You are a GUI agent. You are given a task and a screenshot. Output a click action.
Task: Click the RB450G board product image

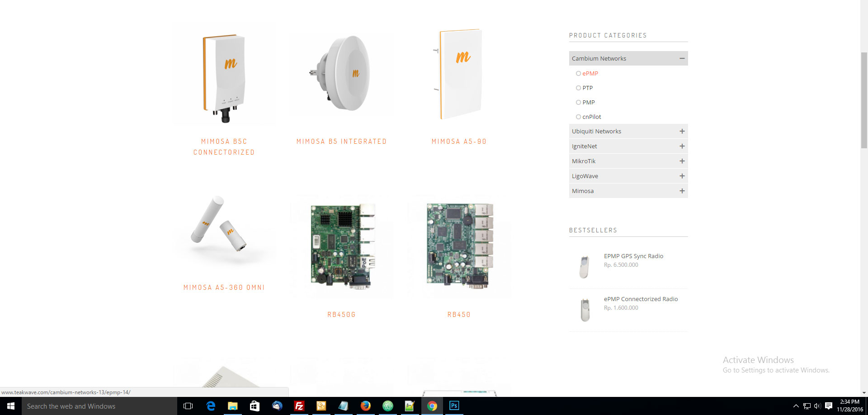[342, 246]
